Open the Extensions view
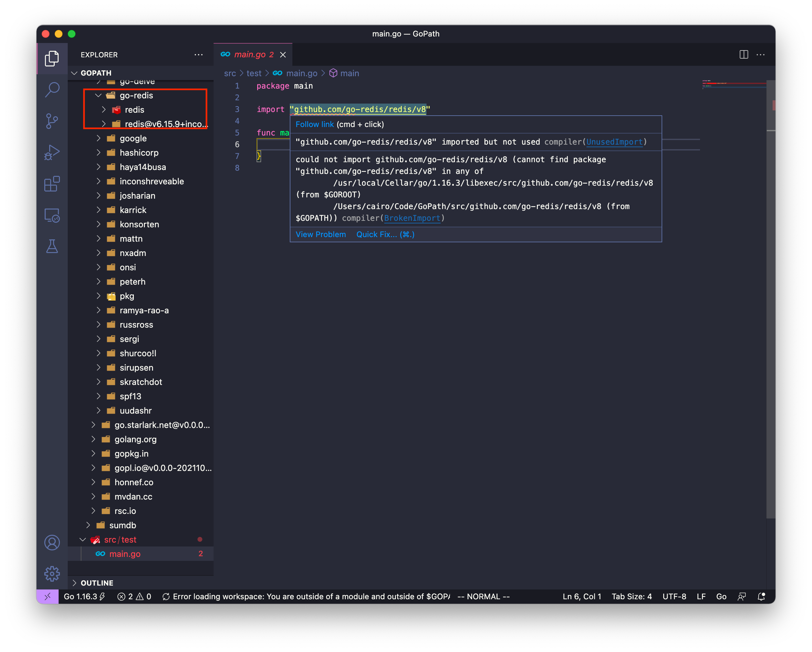The height and width of the screenshot is (652, 812). [x=52, y=184]
